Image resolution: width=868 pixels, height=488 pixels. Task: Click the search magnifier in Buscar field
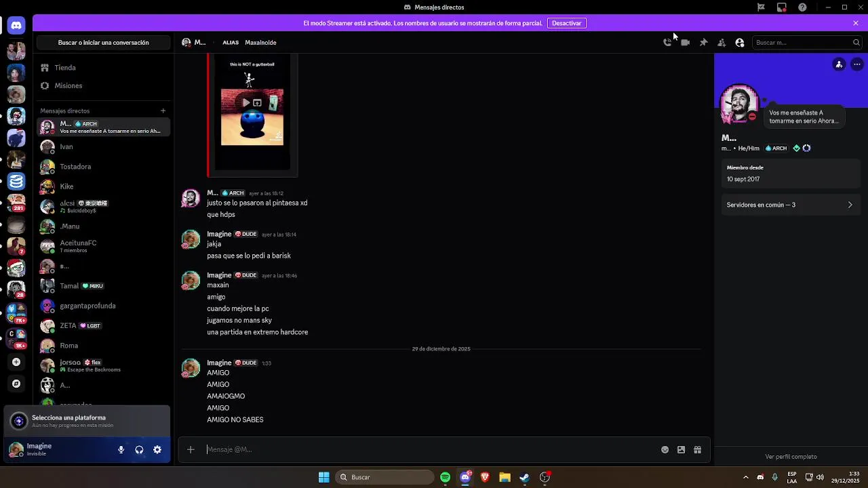click(856, 43)
